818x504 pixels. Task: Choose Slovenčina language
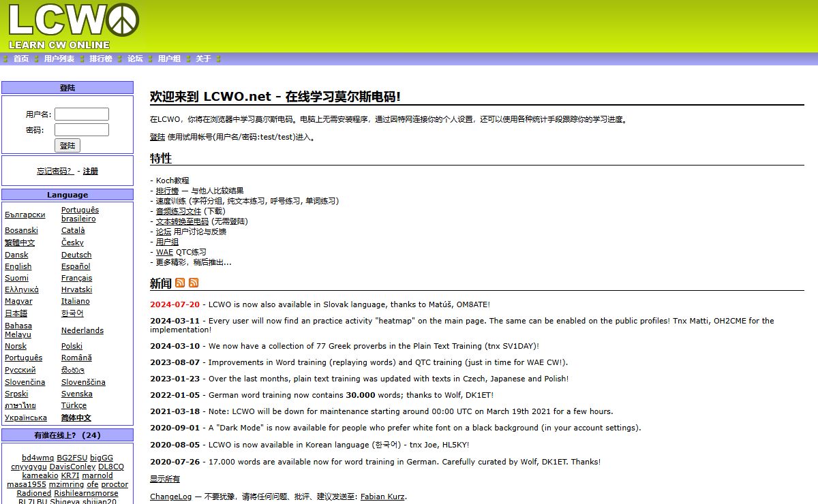tap(25, 382)
